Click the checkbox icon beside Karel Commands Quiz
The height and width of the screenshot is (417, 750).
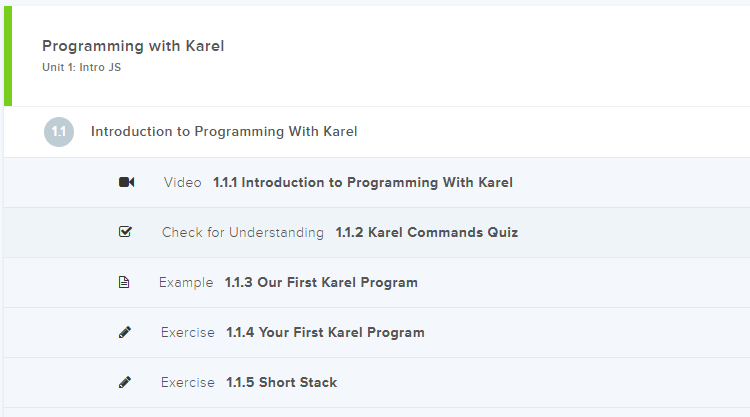[125, 232]
